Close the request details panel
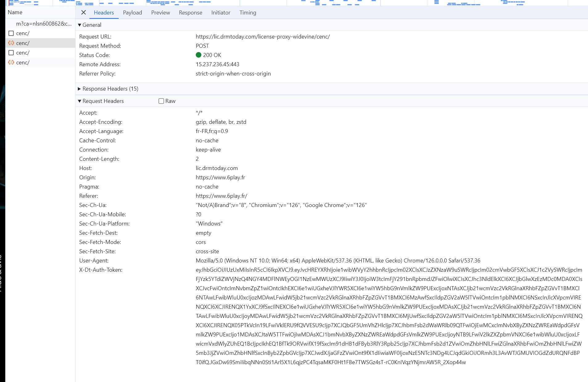 click(x=83, y=13)
